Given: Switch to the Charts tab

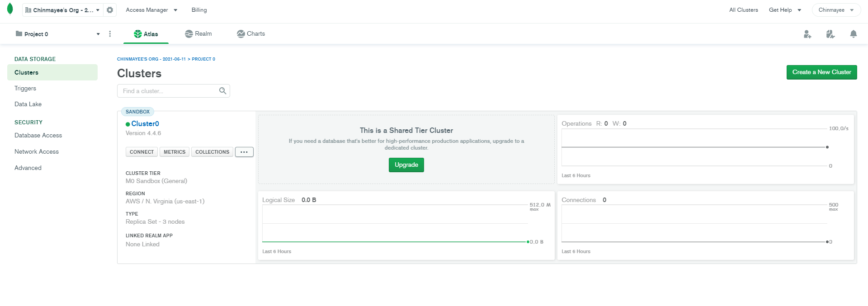Looking at the screenshot, I should click(x=251, y=34).
